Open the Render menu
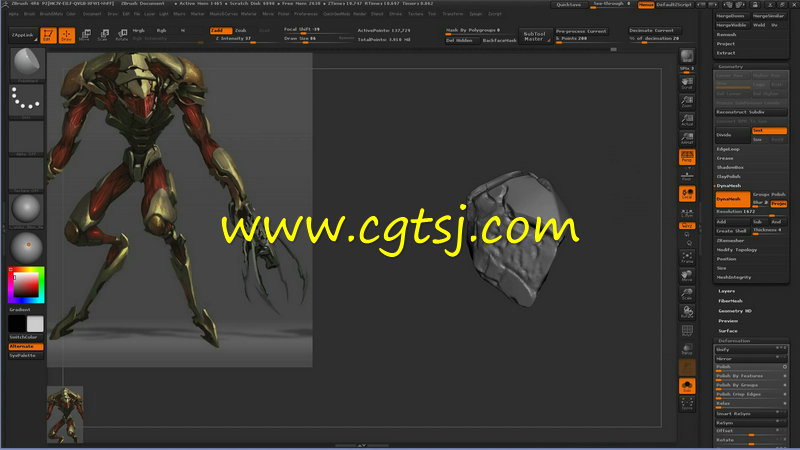 360,14
